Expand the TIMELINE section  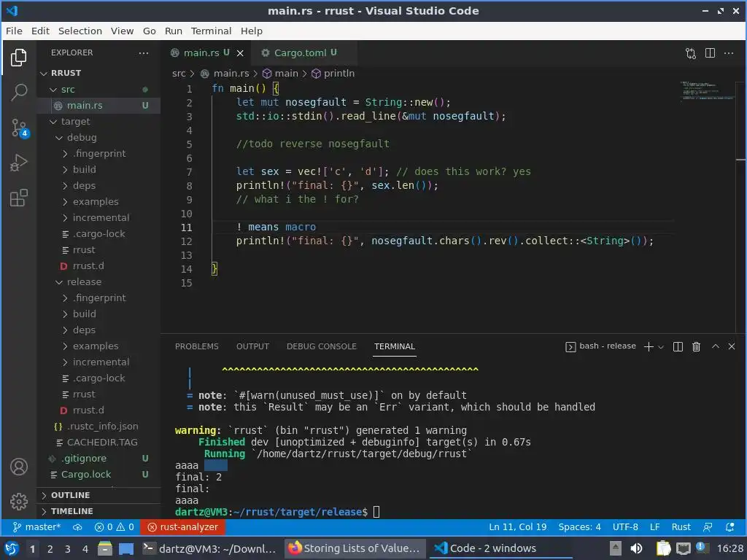pyautogui.click(x=98, y=511)
